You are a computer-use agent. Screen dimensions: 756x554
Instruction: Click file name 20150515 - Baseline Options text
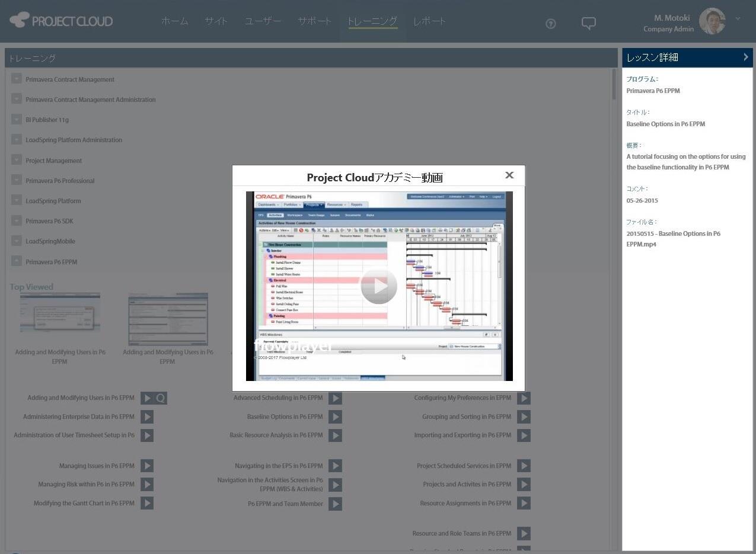[674, 239]
